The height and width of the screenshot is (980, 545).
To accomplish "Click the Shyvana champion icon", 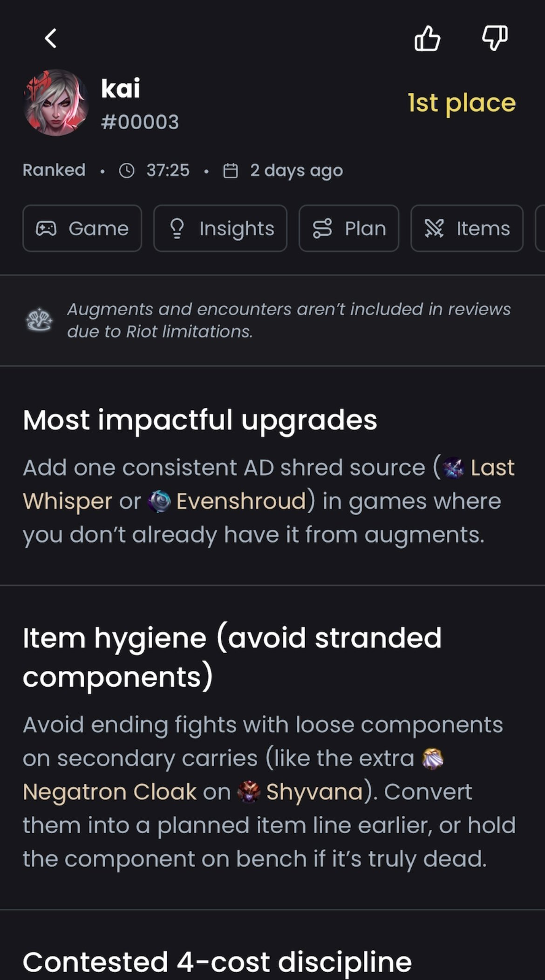I will 248,792.
